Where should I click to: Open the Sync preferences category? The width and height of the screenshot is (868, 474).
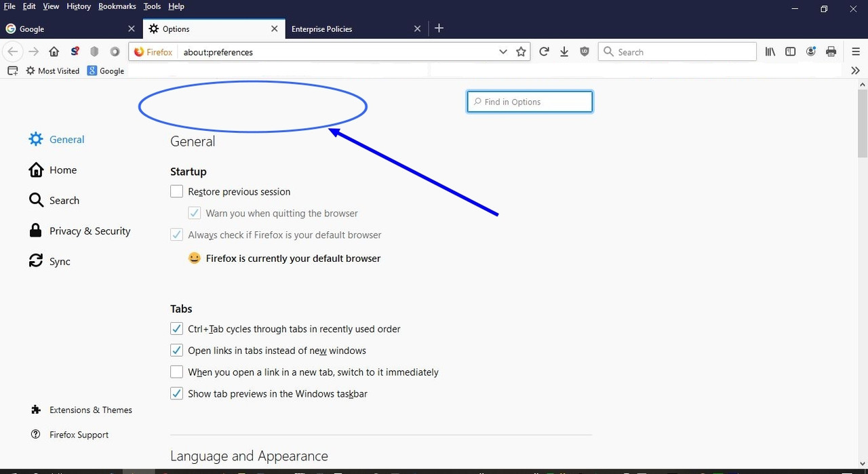[50, 261]
